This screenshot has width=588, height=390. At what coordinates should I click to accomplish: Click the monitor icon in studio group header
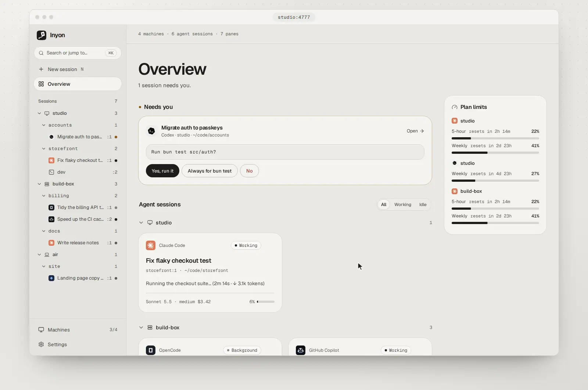[150, 223]
